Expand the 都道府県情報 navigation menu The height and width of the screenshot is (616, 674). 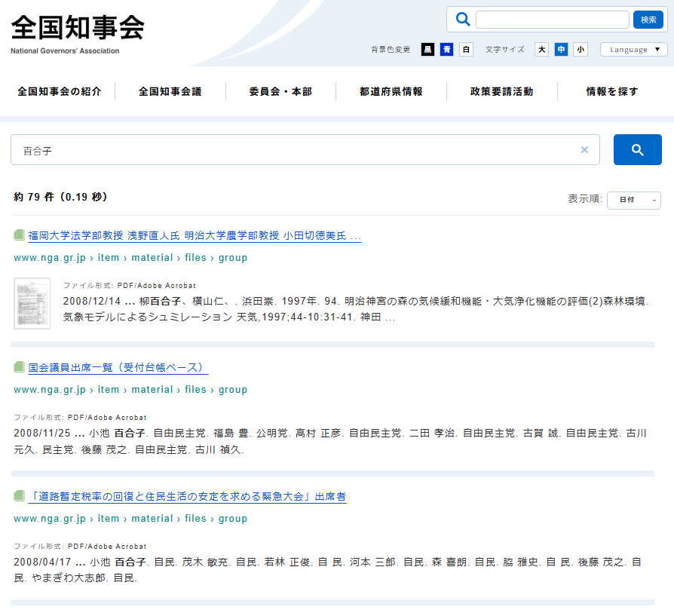pos(391,91)
